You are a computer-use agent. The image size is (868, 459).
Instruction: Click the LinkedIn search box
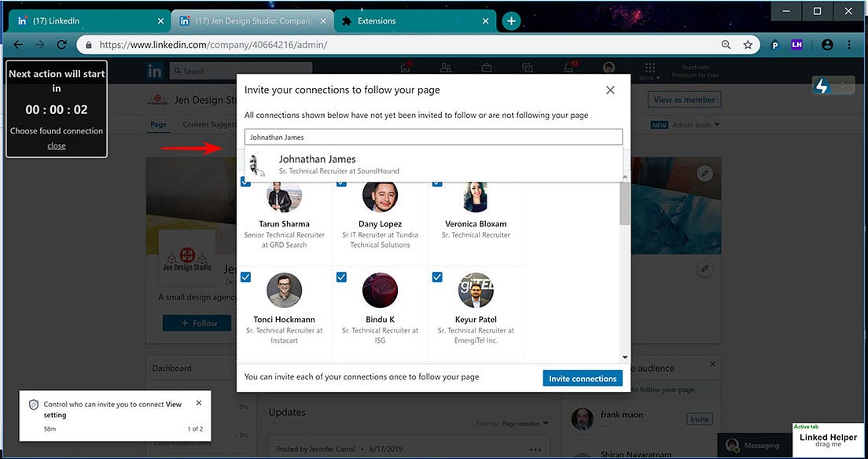pos(241,71)
